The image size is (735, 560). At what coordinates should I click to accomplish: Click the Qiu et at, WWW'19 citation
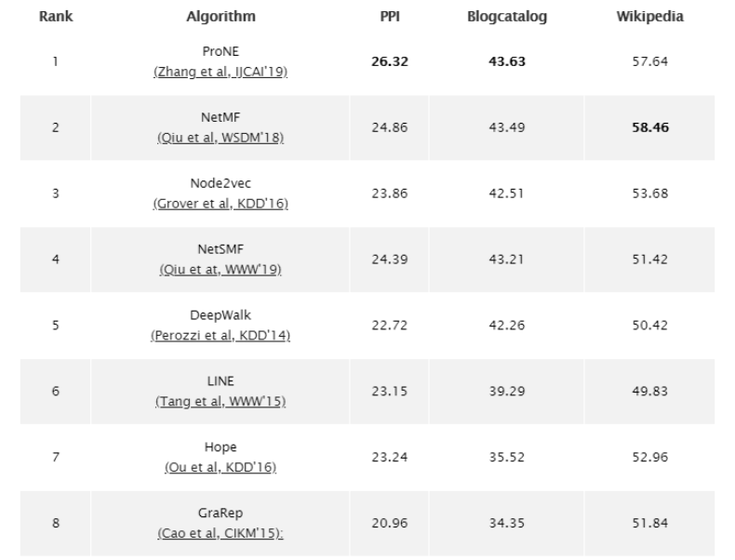[x=220, y=270]
